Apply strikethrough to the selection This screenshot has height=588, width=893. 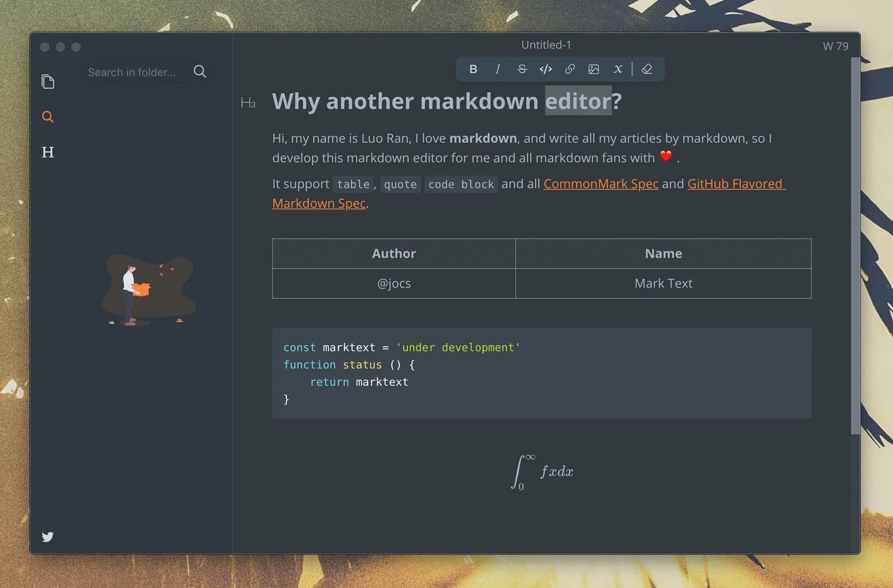pos(522,69)
